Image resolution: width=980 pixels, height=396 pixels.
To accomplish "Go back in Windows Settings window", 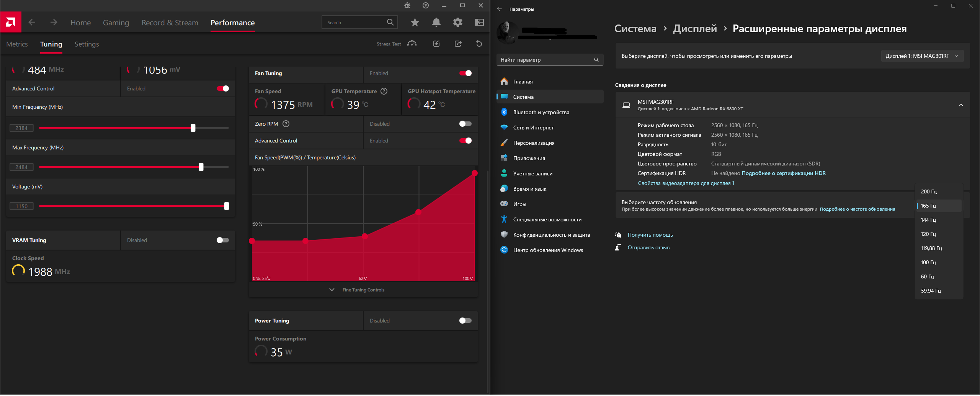I will coord(499,9).
